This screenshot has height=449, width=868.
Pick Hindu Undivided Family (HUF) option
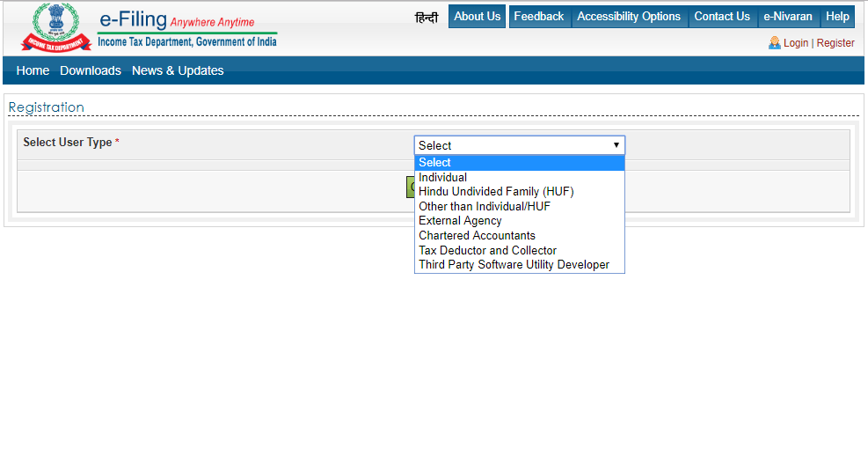(x=520, y=192)
